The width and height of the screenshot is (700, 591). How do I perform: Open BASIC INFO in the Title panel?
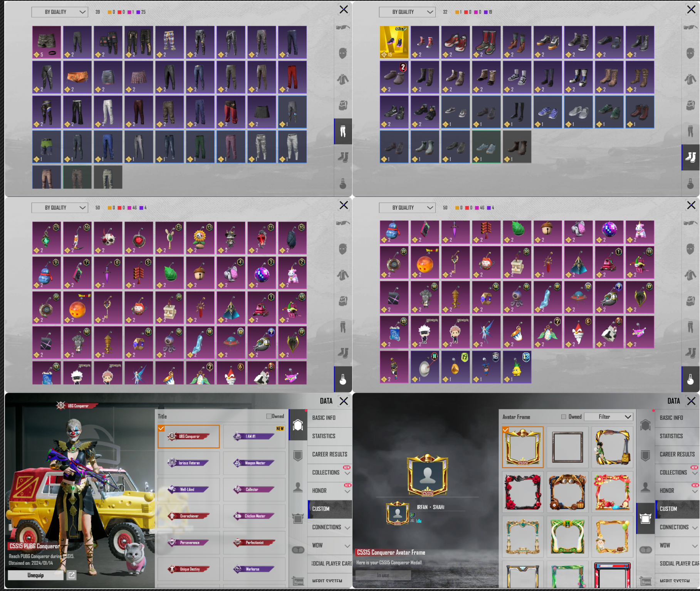tap(330, 418)
